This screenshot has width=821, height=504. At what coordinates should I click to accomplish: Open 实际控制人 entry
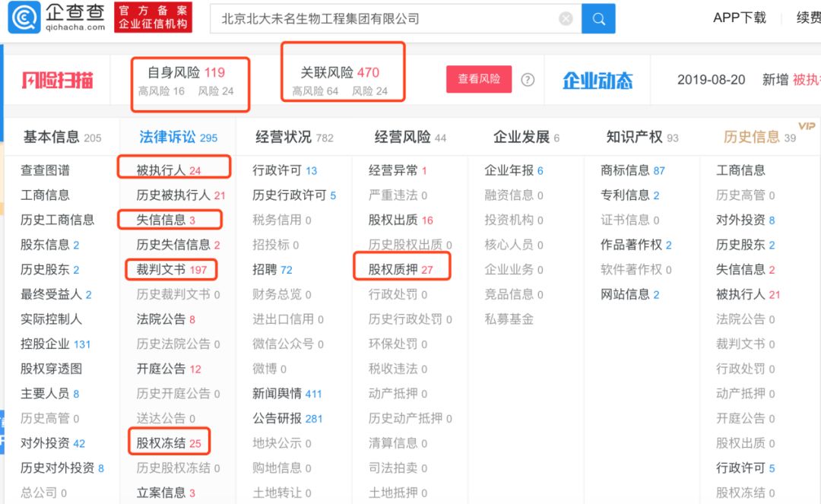point(52,319)
